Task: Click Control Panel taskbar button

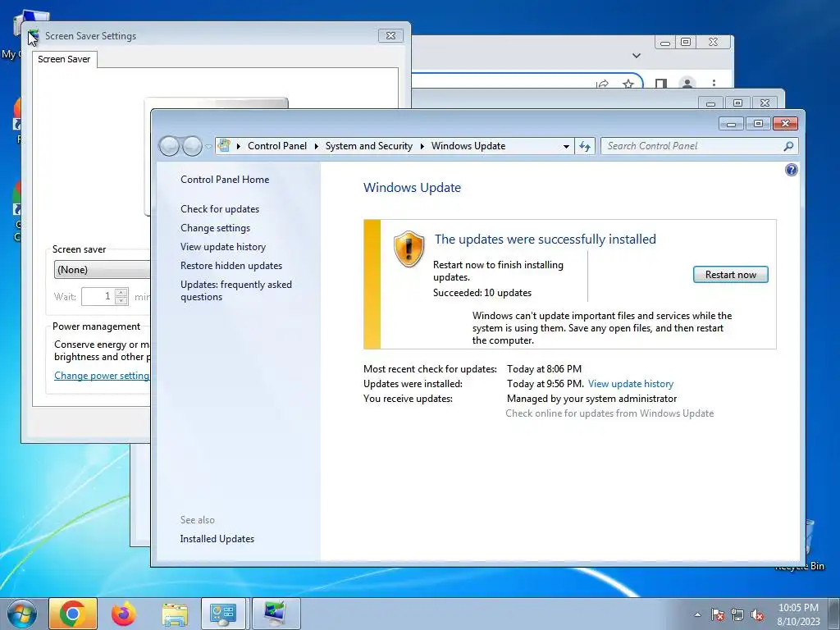Action: click(223, 614)
